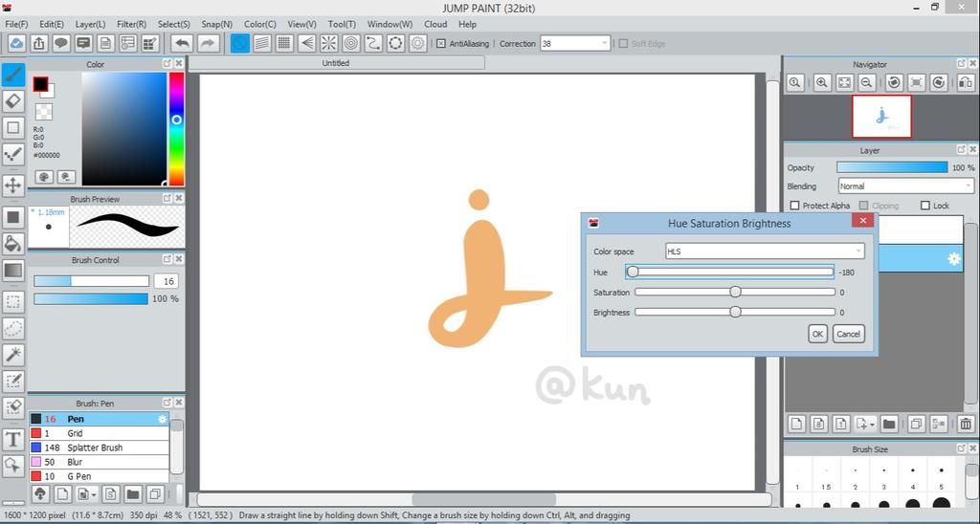Enable the radial snap icon

coord(329,43)
